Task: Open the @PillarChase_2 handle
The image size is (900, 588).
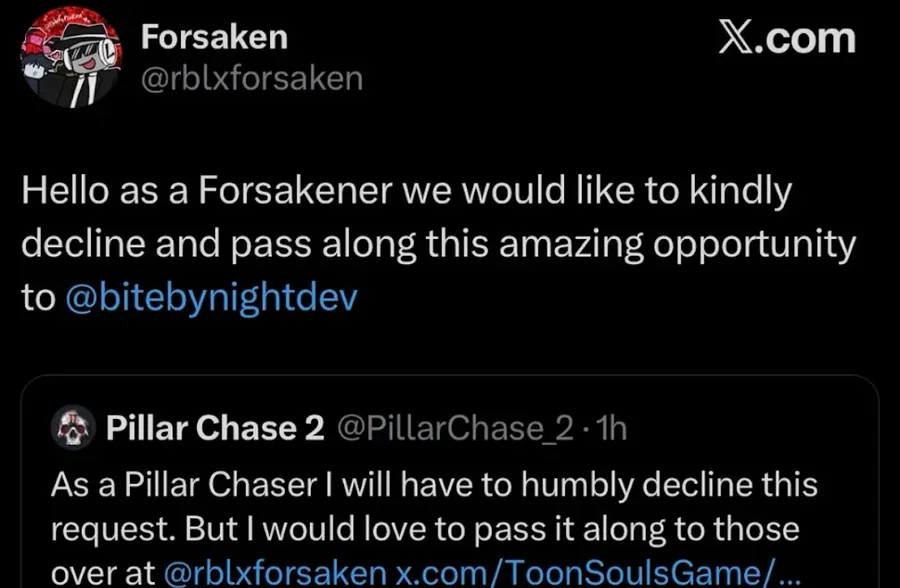Action: [455, 428]
